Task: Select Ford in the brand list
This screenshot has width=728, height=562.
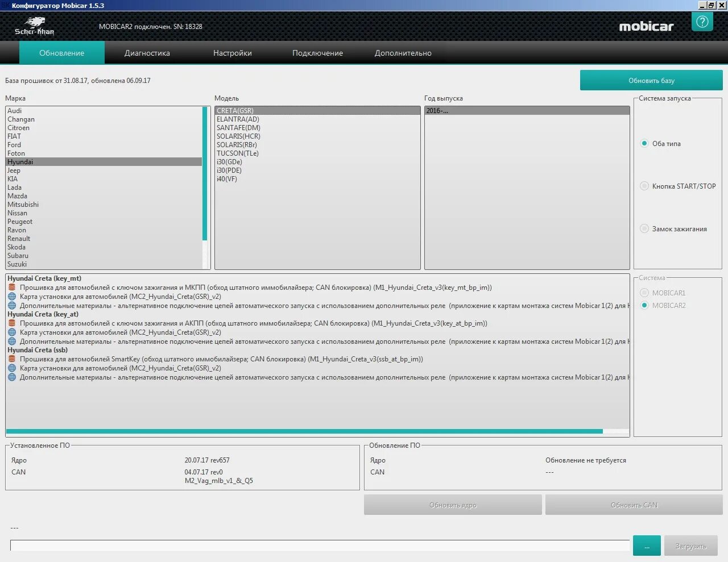Action: pos(104,145)
